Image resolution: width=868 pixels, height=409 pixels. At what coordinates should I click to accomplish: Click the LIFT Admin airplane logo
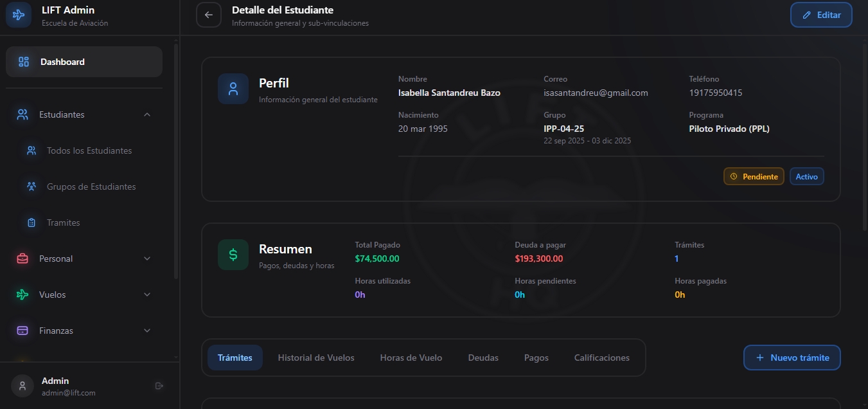(x=19, y=15)
